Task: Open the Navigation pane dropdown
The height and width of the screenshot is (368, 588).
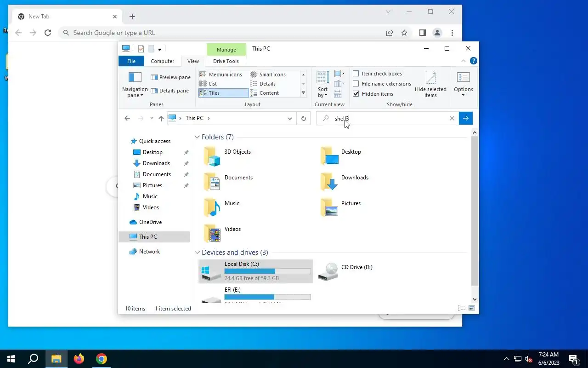Action: tap(135, 85)
